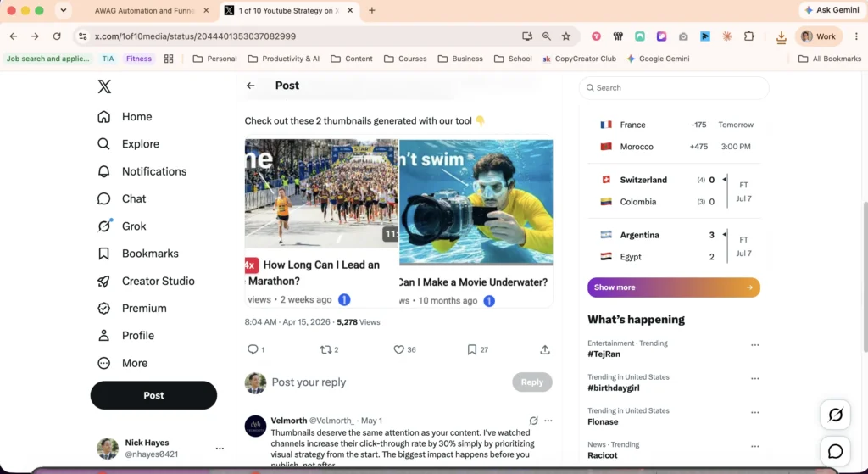Open account menu dots beside Nick Hayes
The width and height of the screenshot is (868, 474).
coord(220,449)
